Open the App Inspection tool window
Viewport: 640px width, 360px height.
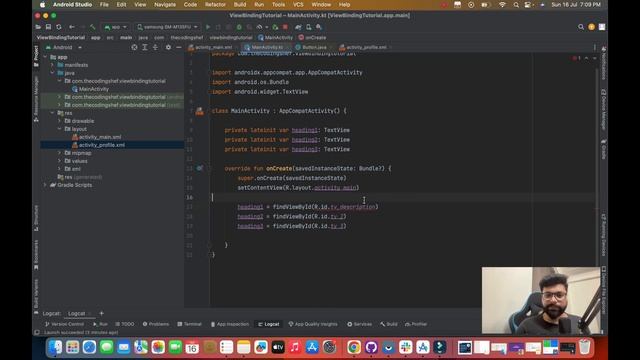point(230,324)
